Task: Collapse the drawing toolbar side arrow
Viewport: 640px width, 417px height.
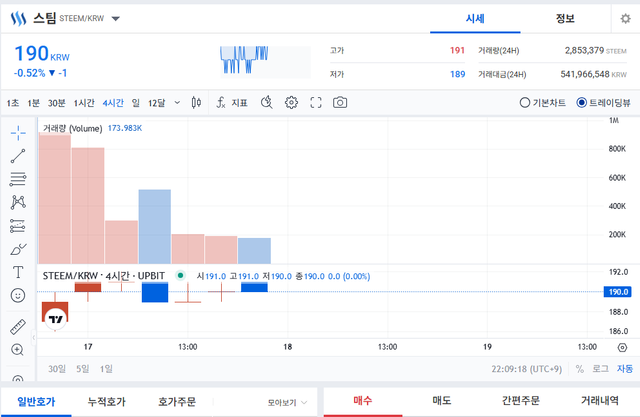Action: tap(34, 337)
